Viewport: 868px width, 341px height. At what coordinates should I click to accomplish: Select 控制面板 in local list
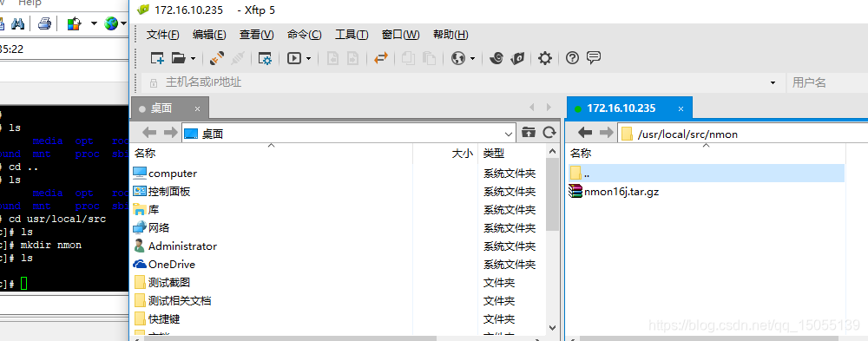(x=169, y=192)
